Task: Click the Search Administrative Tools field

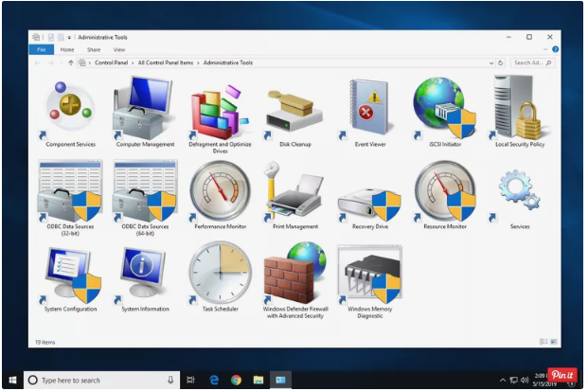Action: (x=532, y=63)
